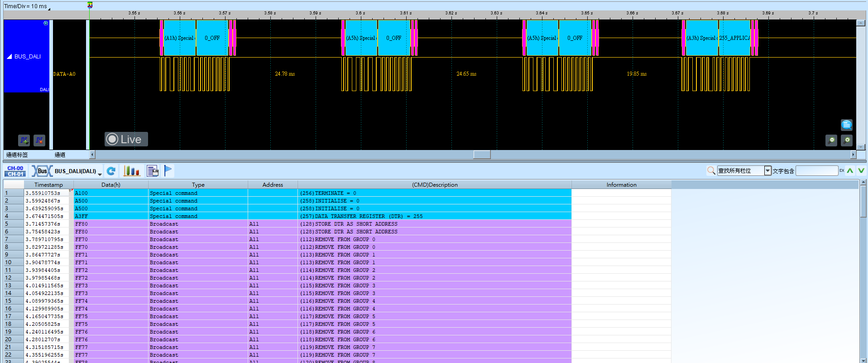The width and height of the screenshot is (868, 363).
Task: Click the Address column header
Action: click(273, 184)
